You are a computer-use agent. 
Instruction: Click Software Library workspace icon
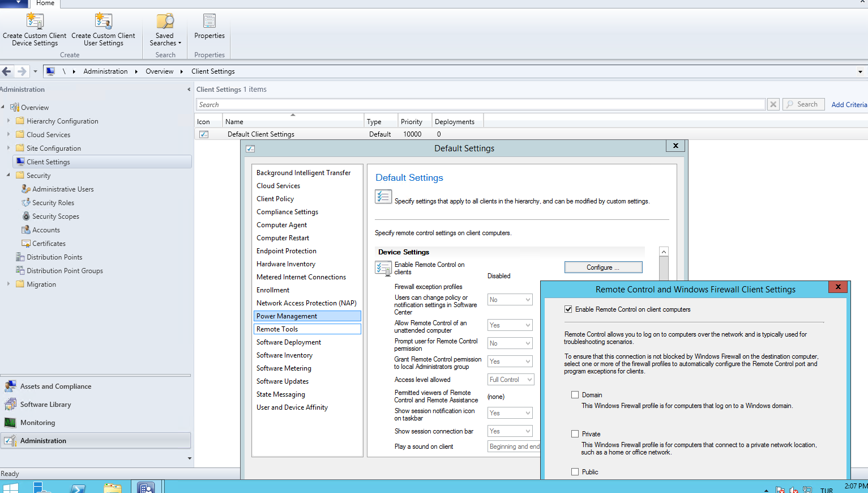pos(10,405)
